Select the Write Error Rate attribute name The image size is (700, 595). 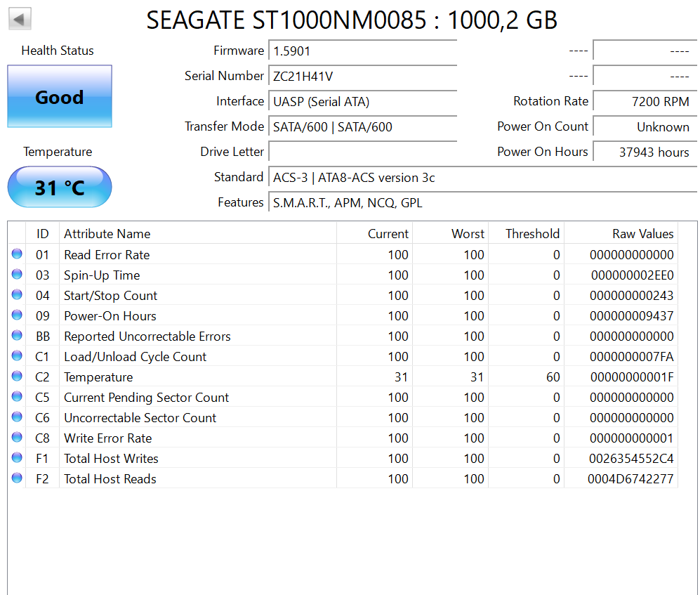click(107, 438)
